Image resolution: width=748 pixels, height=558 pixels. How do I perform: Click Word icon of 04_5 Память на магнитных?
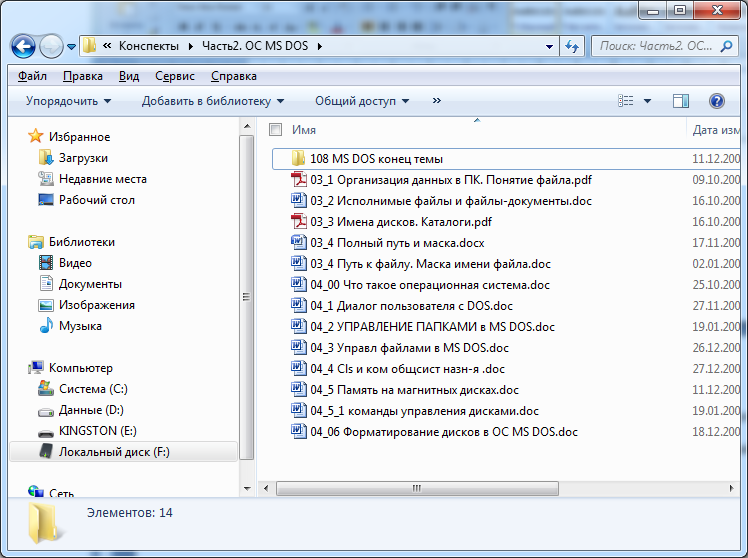coord(299,389)
